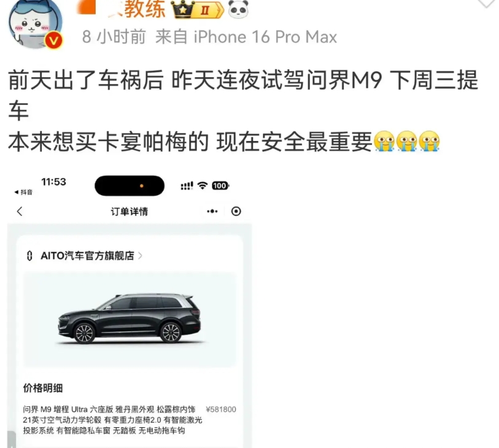Tap the AITO brand logo icon
The image size is (499, 448).
pos(29,256)
